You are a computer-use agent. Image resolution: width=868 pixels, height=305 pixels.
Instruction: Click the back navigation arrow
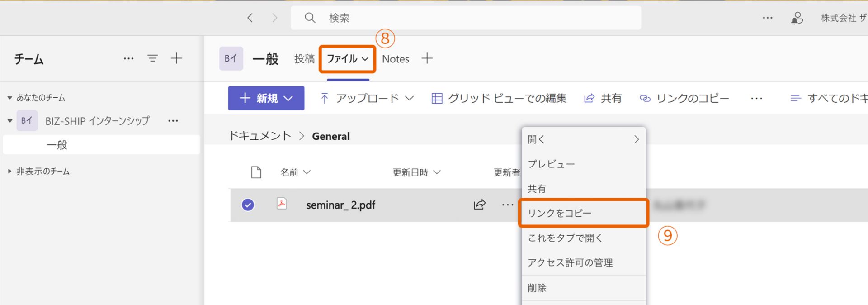pos(250,18)
